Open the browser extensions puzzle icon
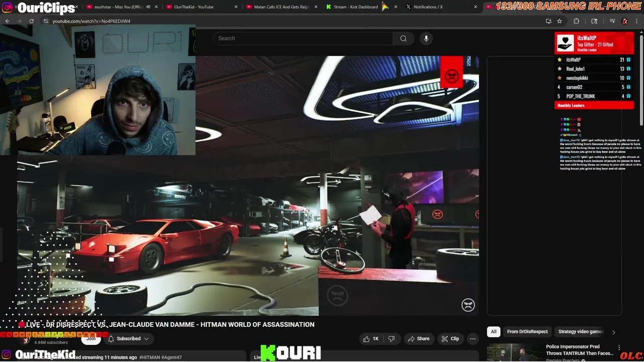This screenshot has width=644, height=362. (577, 21)
